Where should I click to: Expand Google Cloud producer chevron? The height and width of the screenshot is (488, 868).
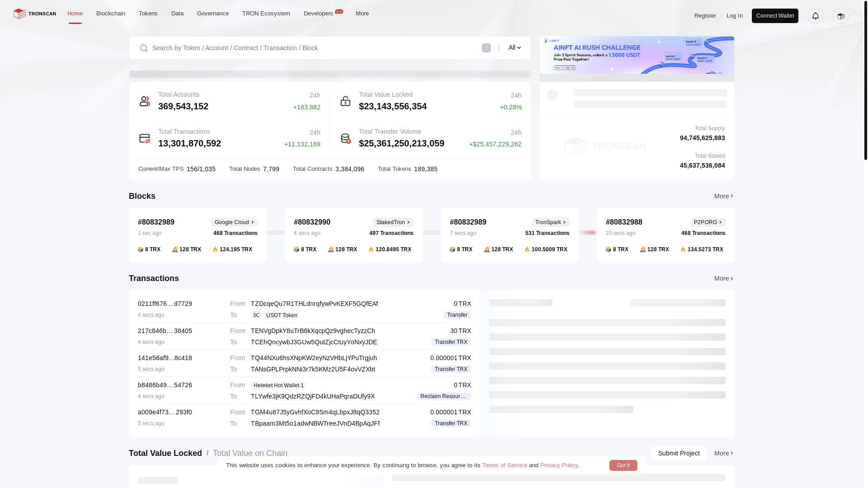click(252, 222)
